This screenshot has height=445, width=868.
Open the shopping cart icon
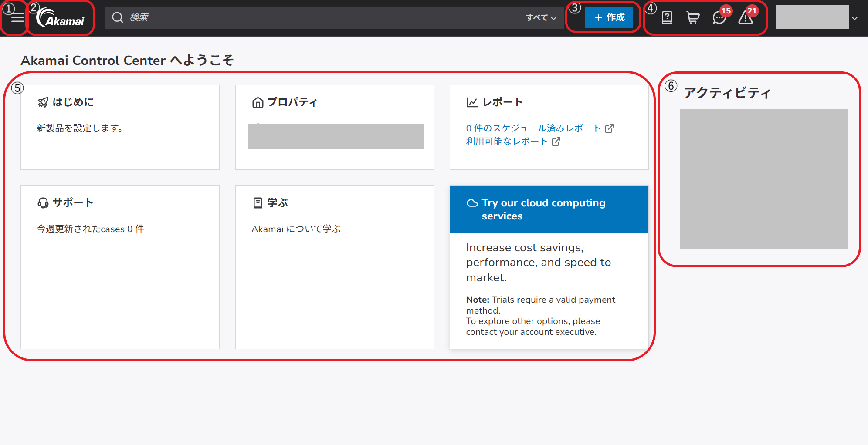[x=693, y=17]
